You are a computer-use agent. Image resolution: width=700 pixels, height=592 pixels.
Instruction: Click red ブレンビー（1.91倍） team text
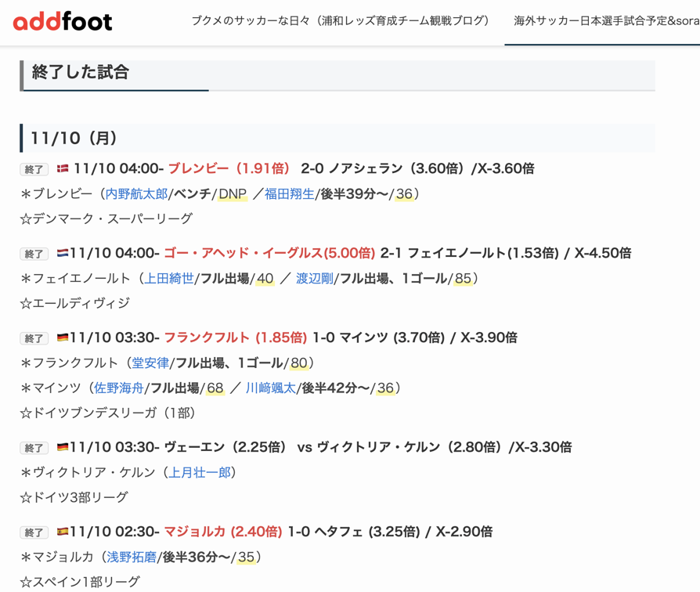(x=229, y=168)
